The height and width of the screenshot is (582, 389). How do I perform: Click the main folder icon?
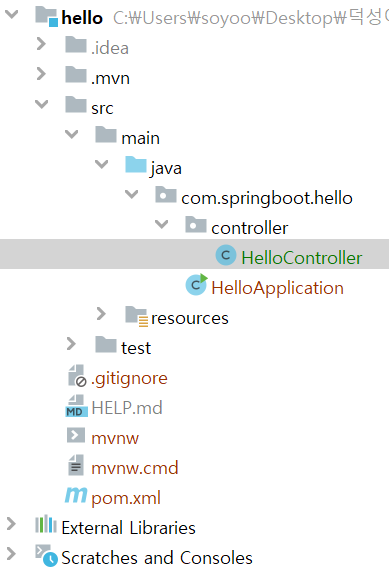click(x=106, y=135)
